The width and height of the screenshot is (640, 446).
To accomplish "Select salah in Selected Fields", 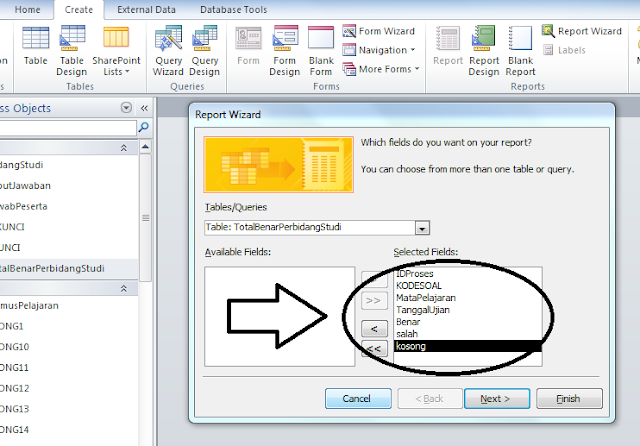I will coord(467,334).
